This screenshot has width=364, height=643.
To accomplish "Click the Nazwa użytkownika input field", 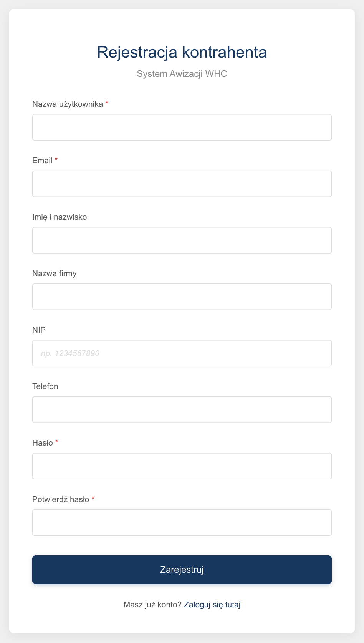I will (x=182, y=127).
